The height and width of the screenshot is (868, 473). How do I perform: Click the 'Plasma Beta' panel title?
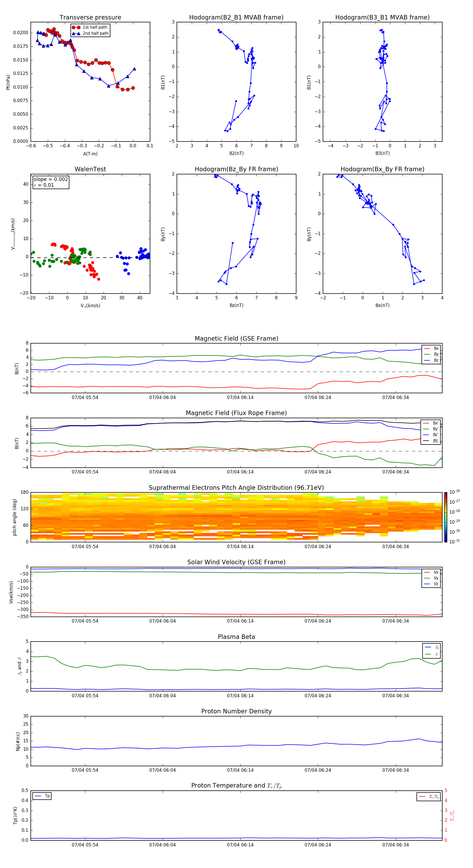pos(236,637)
